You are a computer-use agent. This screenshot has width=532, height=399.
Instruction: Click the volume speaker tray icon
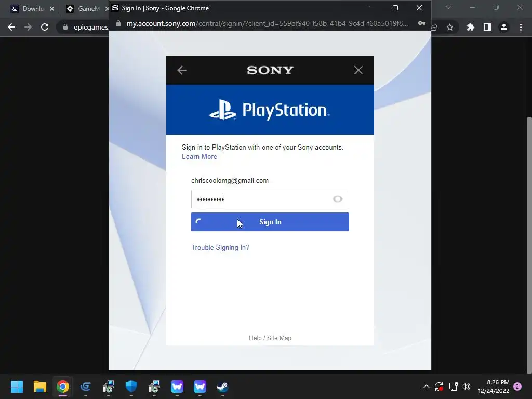coord(466,387)
